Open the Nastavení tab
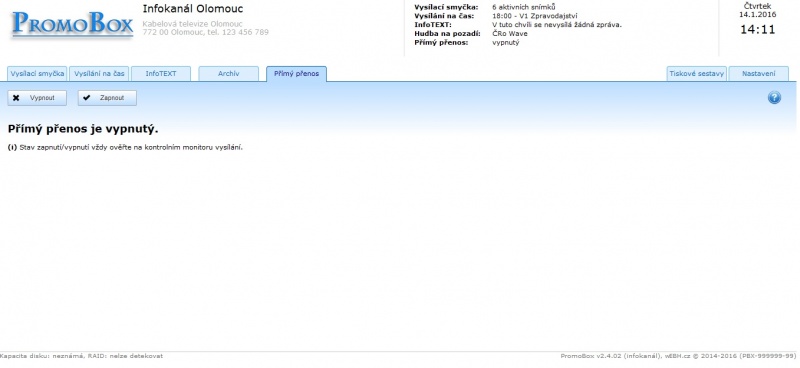The height and width of the screenshot is (368, 800). click(x=759, y=73)
